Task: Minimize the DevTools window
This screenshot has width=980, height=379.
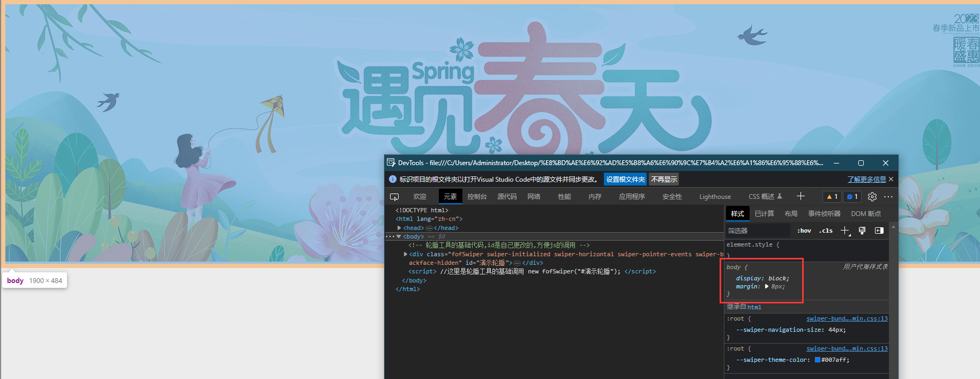Action: [836, 163]
